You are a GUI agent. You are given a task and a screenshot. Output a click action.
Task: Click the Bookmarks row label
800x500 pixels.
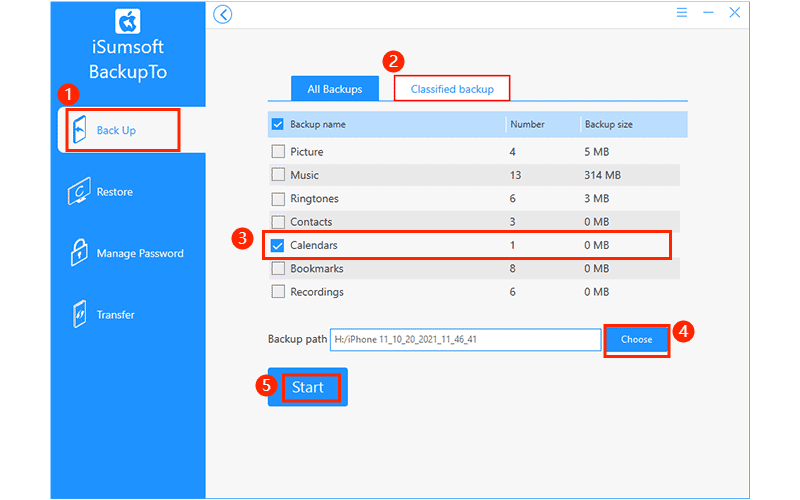coord(317,269)
